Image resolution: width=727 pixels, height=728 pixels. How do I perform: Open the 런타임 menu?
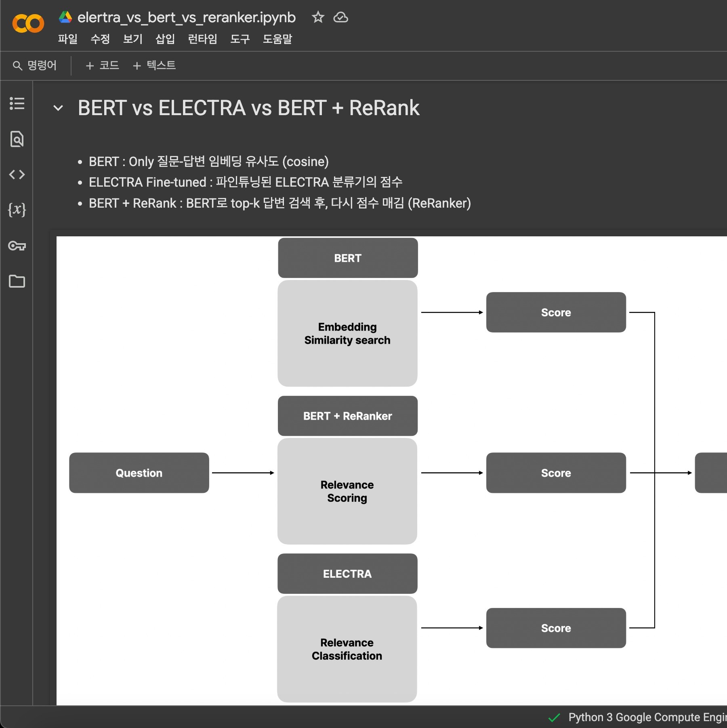point(202,40)
